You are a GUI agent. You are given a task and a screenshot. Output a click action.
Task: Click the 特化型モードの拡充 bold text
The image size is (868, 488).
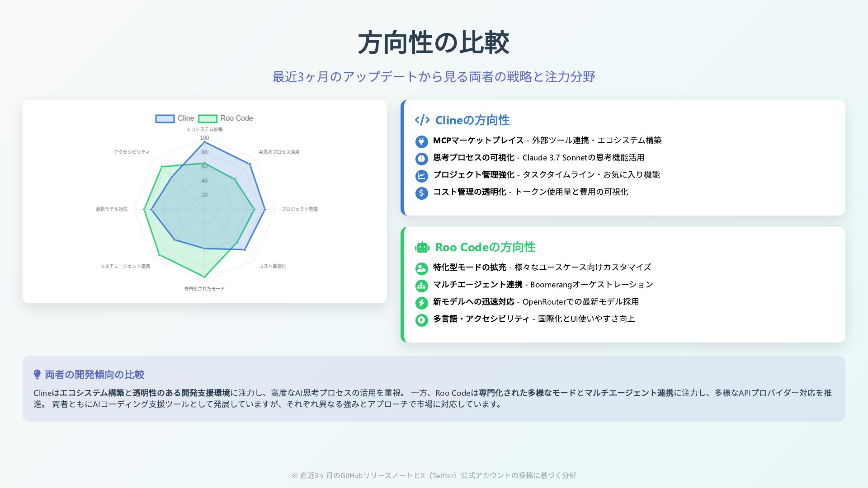point(470,267)
